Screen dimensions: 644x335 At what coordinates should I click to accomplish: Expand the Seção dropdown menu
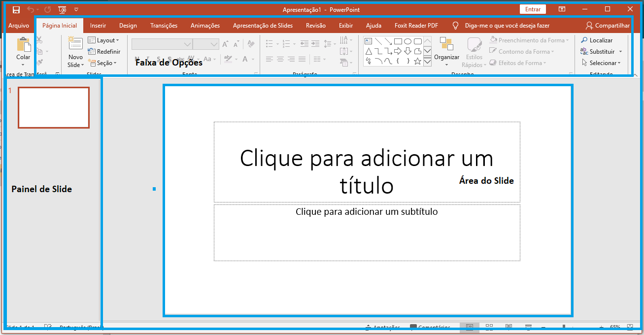click(x=103, y=63)
